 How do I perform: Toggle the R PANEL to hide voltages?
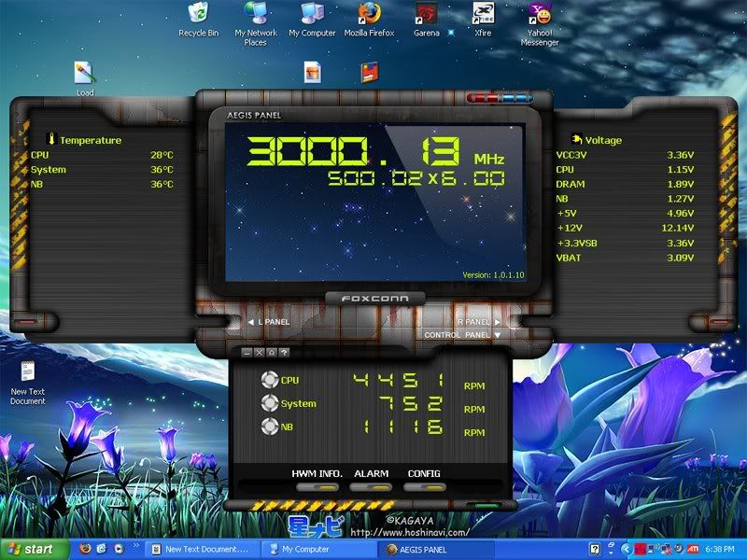[x=478, y=322]
